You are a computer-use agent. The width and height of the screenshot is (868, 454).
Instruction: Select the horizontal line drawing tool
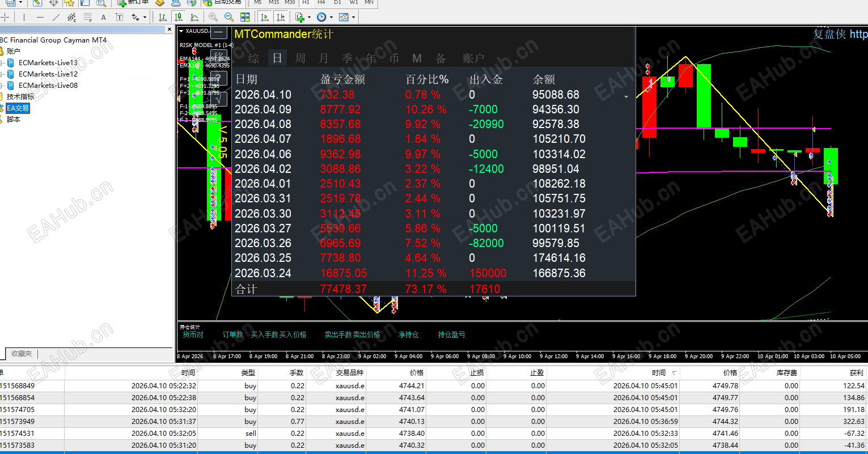tap(40, 17)
